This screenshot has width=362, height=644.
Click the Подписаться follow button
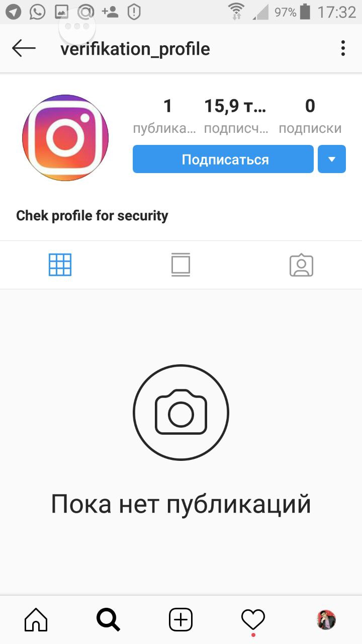(223, 159)
